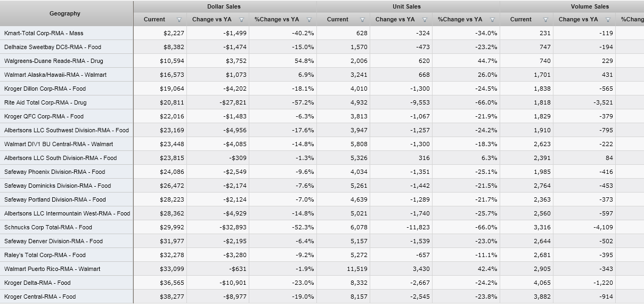The image size is (644, 304).
Task: Sort by Unit Sales %Change vs YA label
Action: click(x=460, y=20)
